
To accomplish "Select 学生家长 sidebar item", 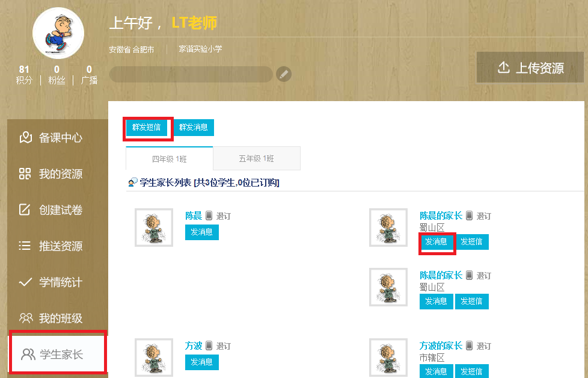I will 58,353.
